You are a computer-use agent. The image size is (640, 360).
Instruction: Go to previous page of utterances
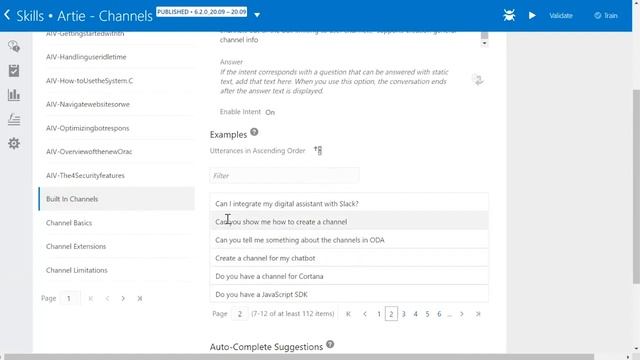[364, 314]
